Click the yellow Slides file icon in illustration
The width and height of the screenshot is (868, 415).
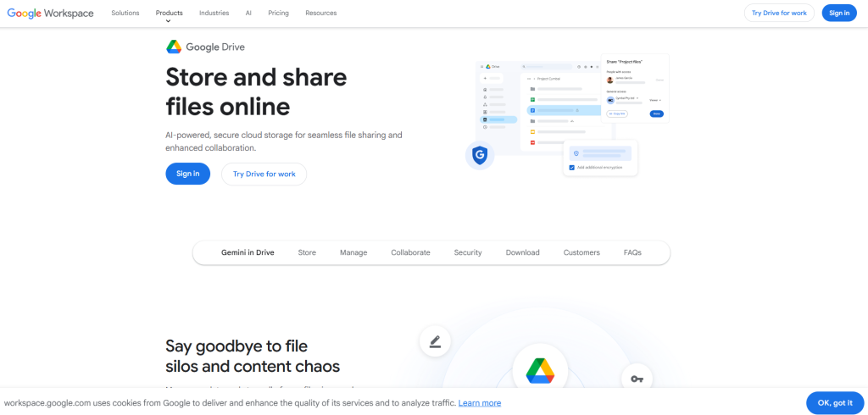(532, 131)
